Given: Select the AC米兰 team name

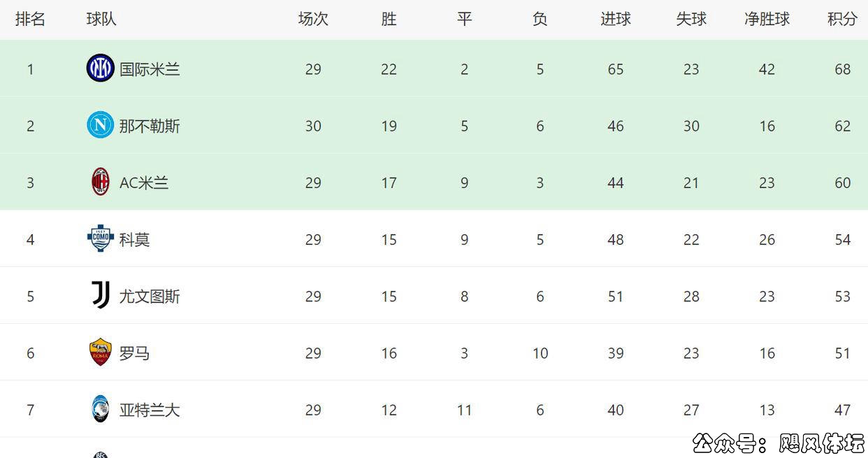Looking at the screenshot, I should point(144,183).
